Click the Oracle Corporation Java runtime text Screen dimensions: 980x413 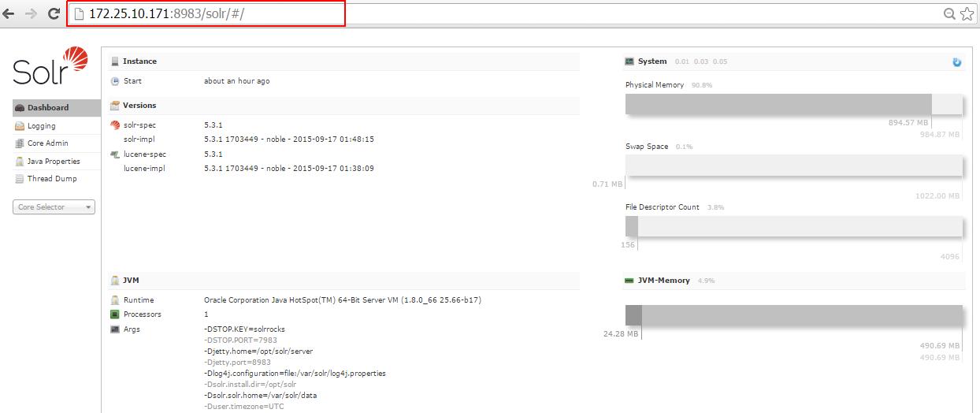click(x=343, y=300)
